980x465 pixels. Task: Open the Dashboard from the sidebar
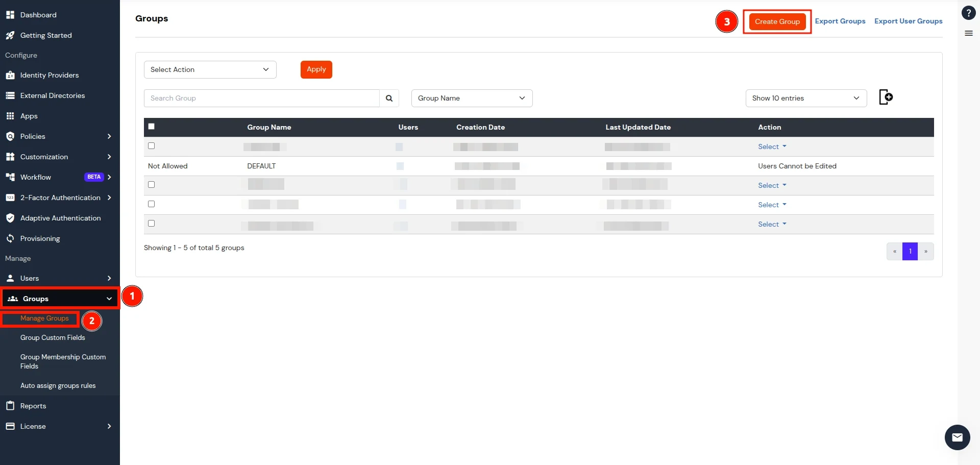(38, 15)
